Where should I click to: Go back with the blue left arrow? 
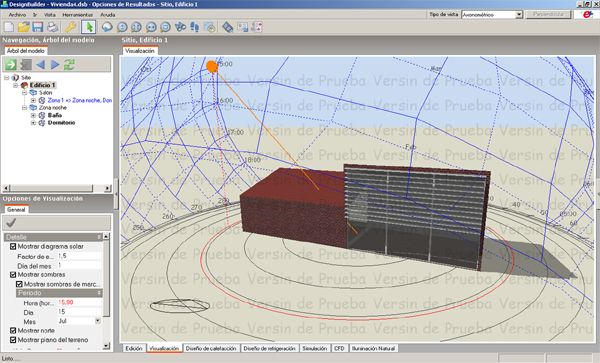click(41, 64)
